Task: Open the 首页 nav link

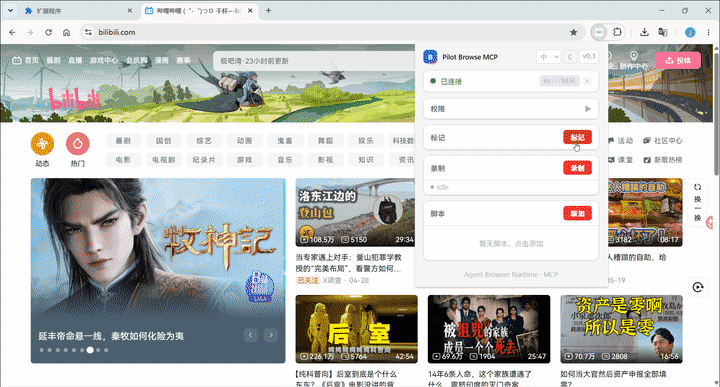Action: click(x=26, y=60)
